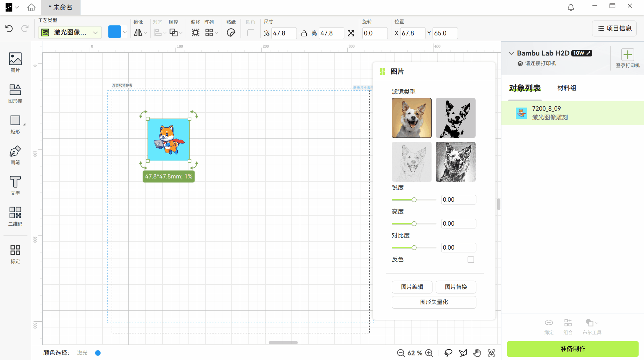Click the width input field 47.8
644x360 pixels.
coord(284,33)
